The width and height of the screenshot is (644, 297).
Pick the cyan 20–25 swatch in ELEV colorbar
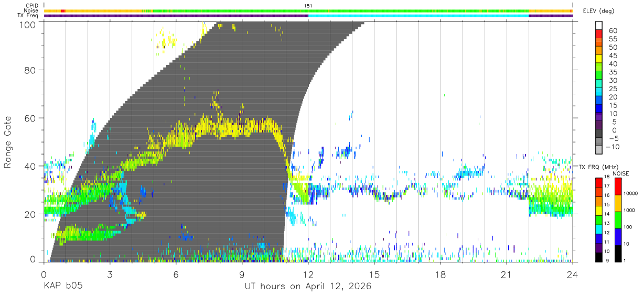[599, 93]
